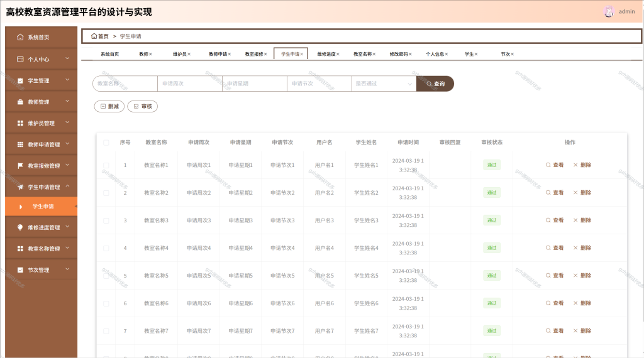
Task: Check the row for 教室名称4
Action: click(x=106, y=248)
